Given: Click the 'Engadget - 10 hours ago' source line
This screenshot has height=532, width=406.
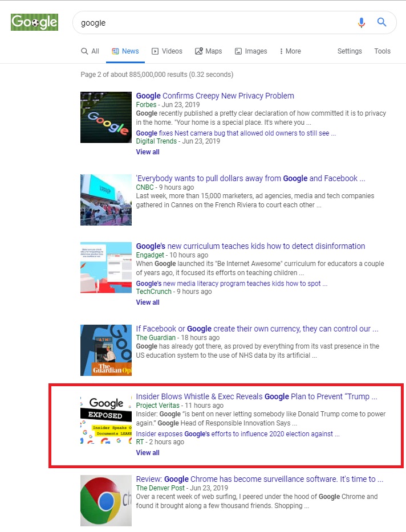Looking at the screenshot, I should point(172,255).
